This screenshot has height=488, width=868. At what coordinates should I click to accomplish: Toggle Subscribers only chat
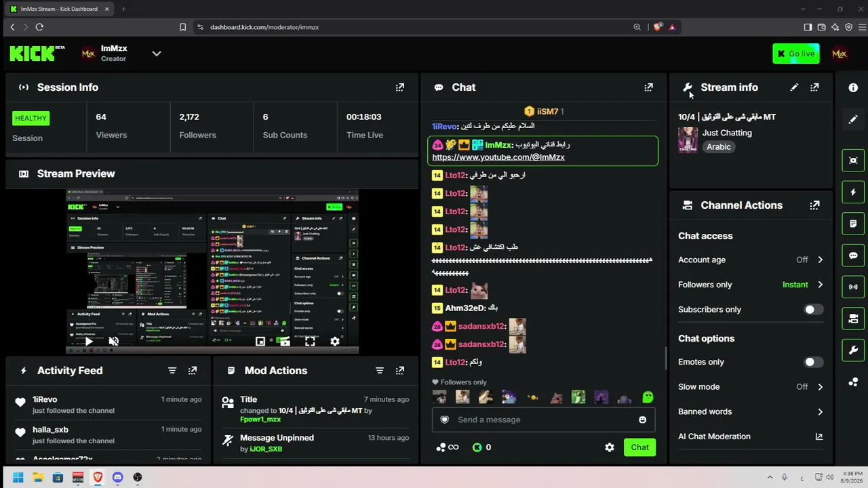[813, 310]
